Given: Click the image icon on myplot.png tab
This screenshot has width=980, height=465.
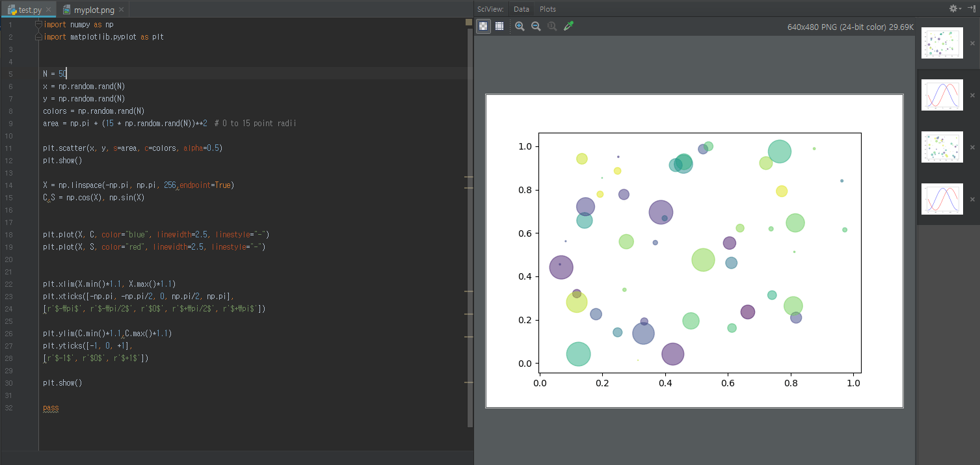Looking at the screenshot, I should (66, 10).
